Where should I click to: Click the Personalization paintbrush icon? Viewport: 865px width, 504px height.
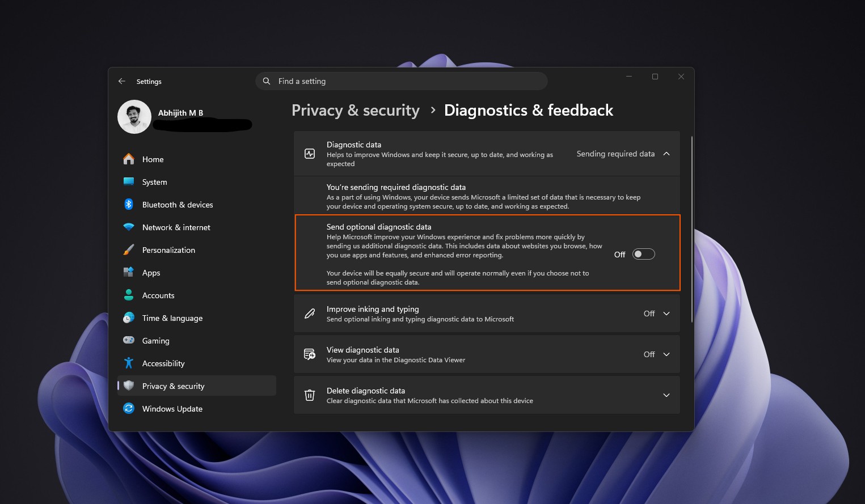pos(129,250)
